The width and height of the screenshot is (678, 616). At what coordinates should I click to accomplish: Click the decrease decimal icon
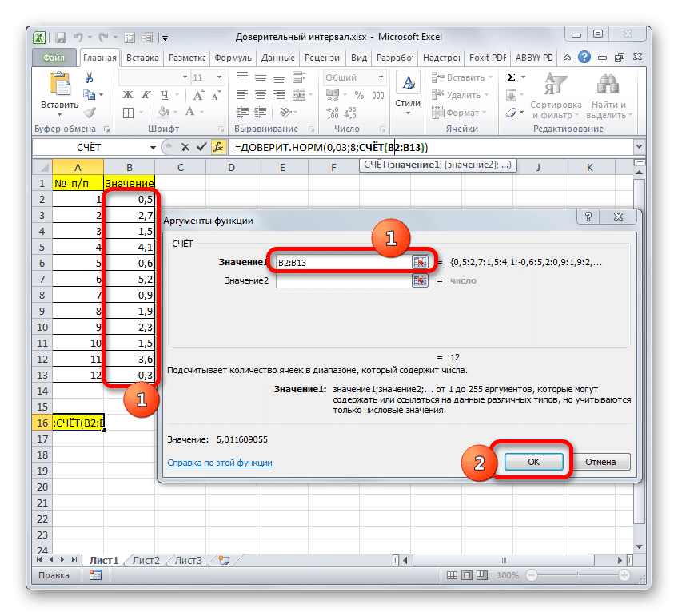pos(350,113)
